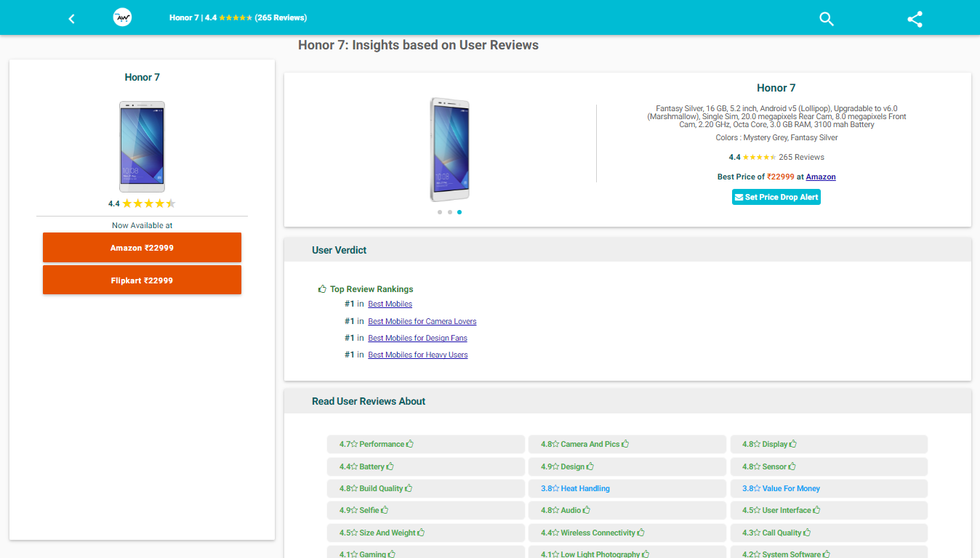Read reviews about Battery

pos(426,466)
